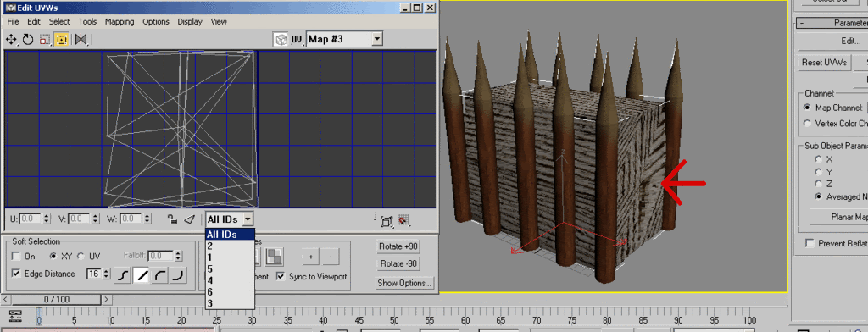Open the Edit menu in Edit UVWs
The image size is (868, 332).
tap(34, 21)
